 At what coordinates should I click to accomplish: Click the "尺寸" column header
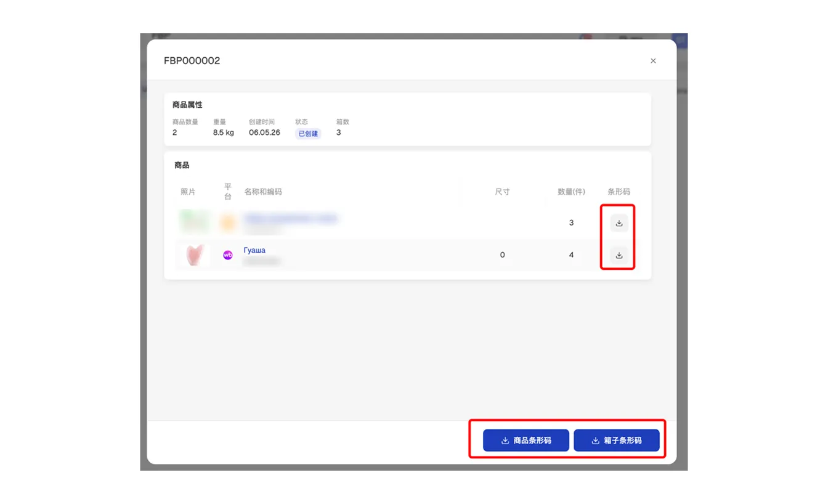coord(503,192)
